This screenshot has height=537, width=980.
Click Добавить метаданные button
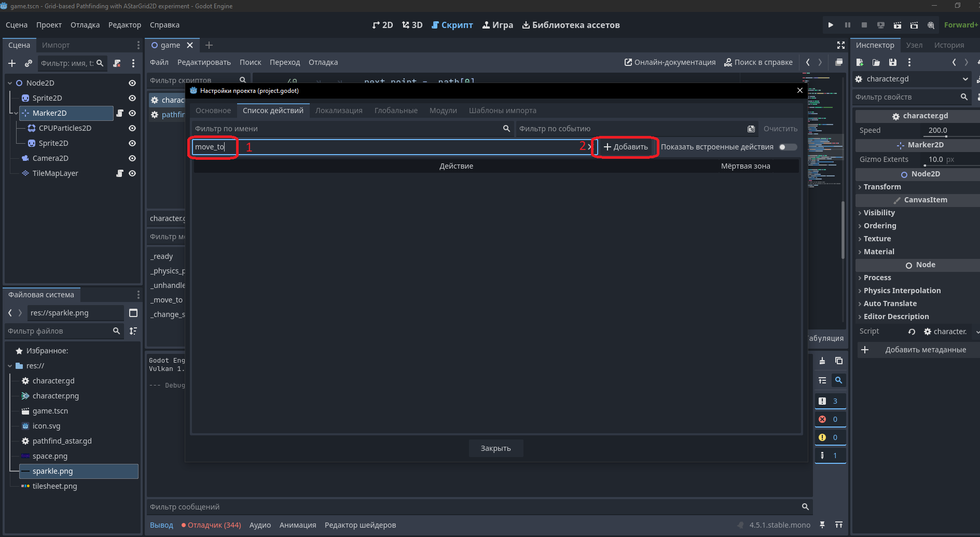pos(918,350)
